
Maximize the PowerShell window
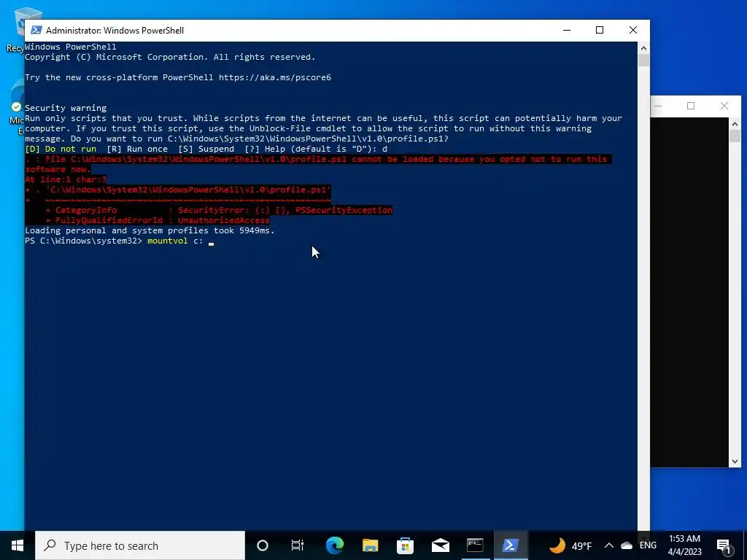[x=600, y=30]
